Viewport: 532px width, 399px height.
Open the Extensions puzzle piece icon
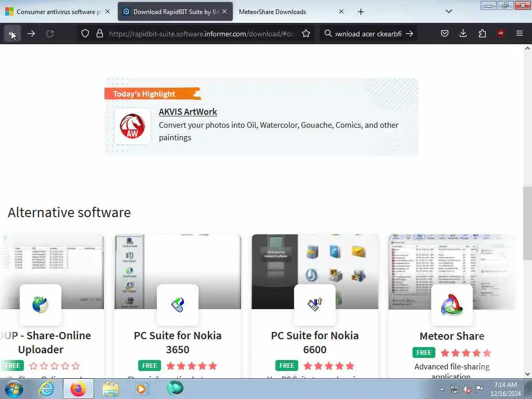pos(482,33)
